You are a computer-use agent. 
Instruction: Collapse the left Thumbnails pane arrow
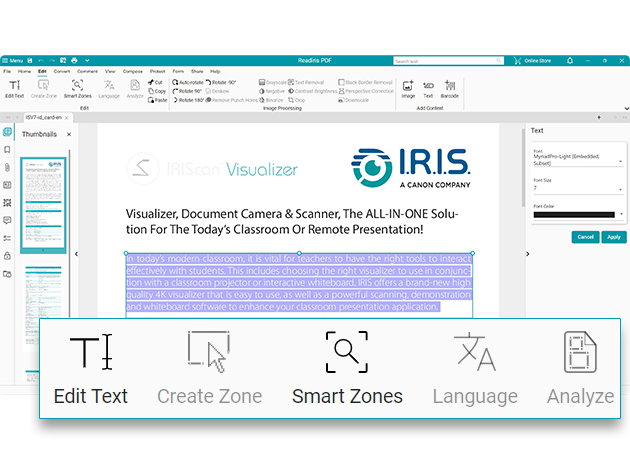[x=76, y=254]
